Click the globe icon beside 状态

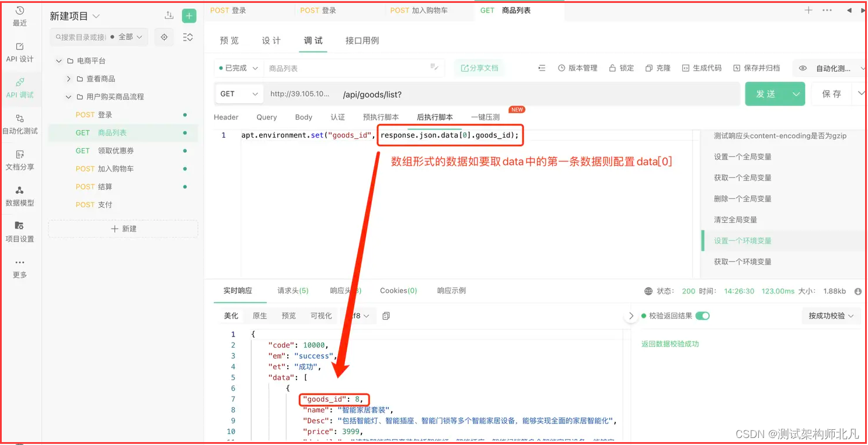(649, 291)
